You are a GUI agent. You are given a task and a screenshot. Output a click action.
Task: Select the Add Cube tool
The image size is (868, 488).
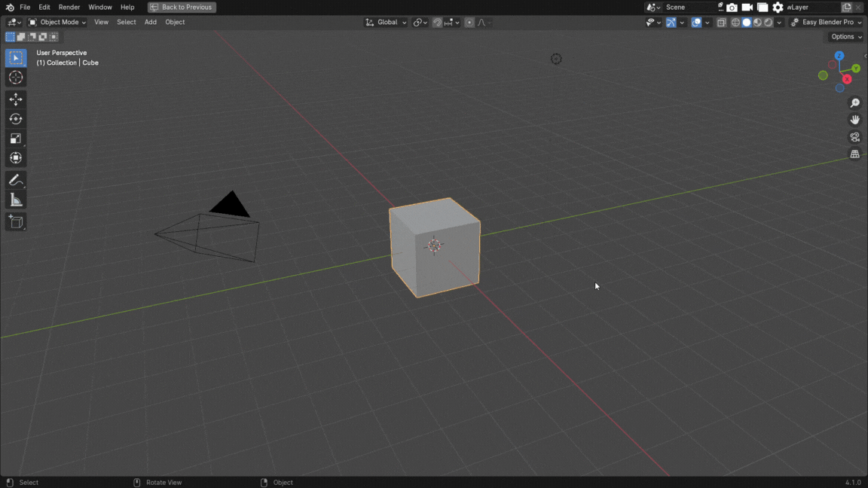point(16,222)
